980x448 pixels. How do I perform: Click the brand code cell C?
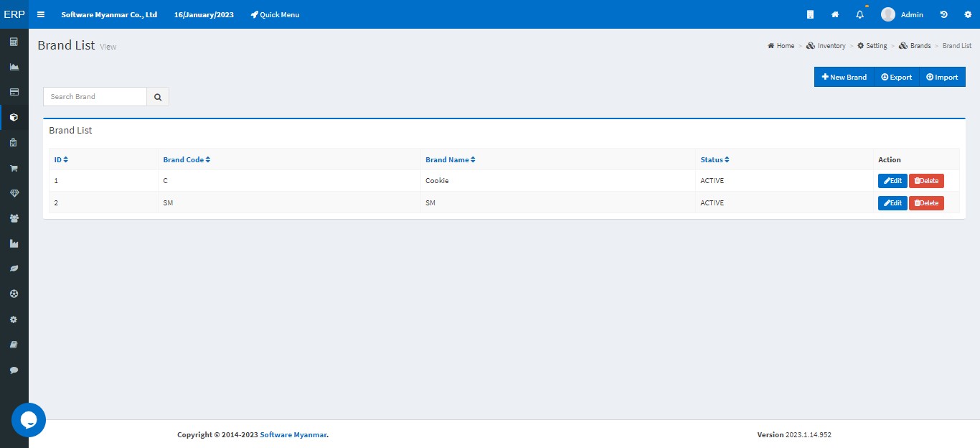click(x=165, y=181)
